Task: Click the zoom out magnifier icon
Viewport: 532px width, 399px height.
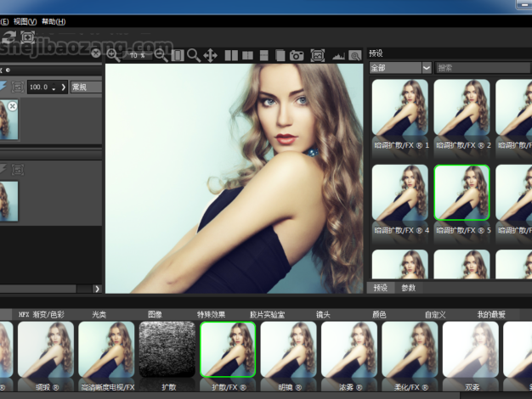Action: point(161,55)
